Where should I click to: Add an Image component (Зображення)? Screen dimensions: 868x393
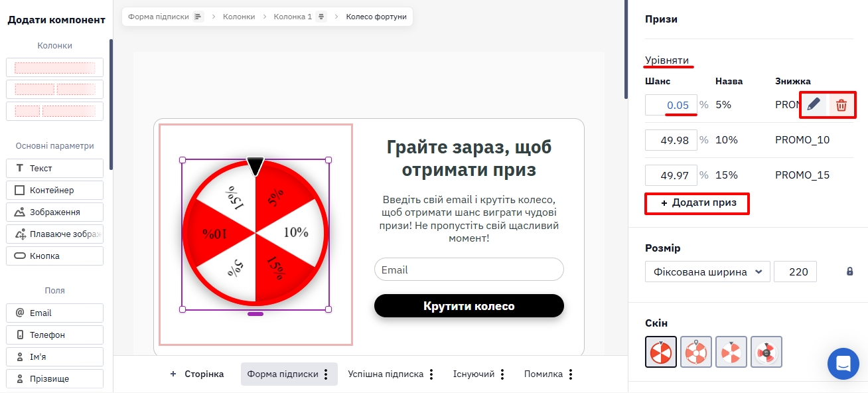coord(55,212)
